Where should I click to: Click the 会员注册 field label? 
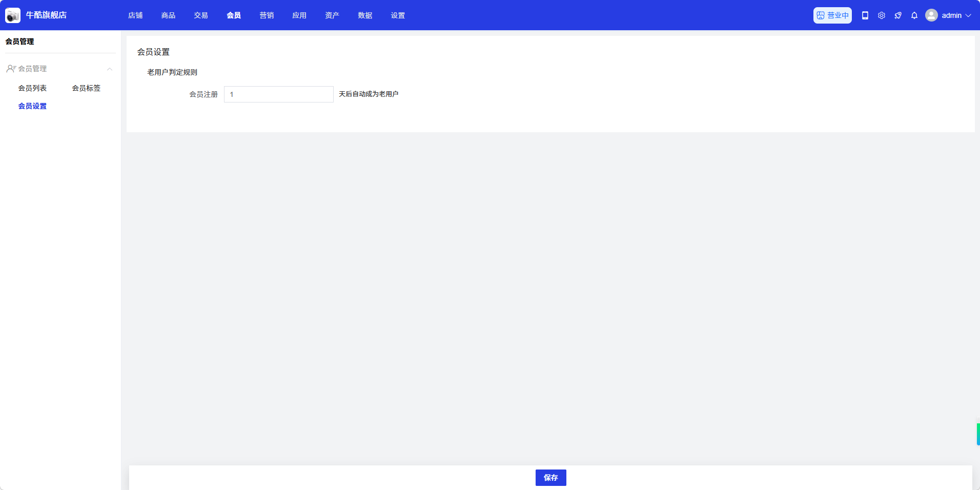tap(203, 94)
